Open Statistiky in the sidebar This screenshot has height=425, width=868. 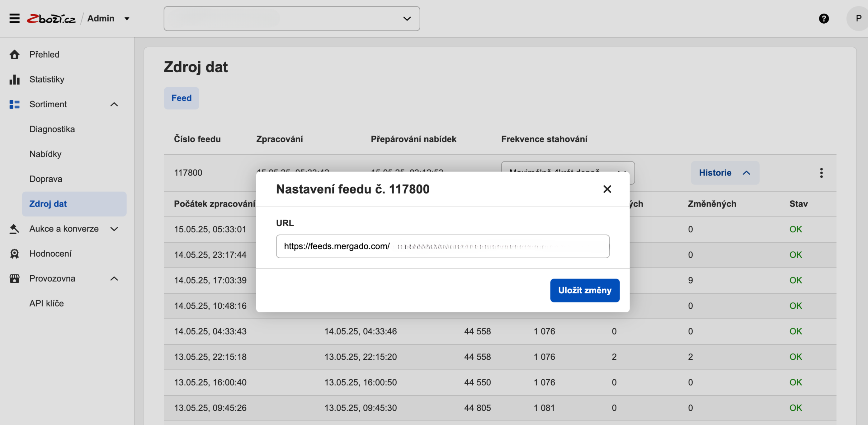tap(46, 79)
